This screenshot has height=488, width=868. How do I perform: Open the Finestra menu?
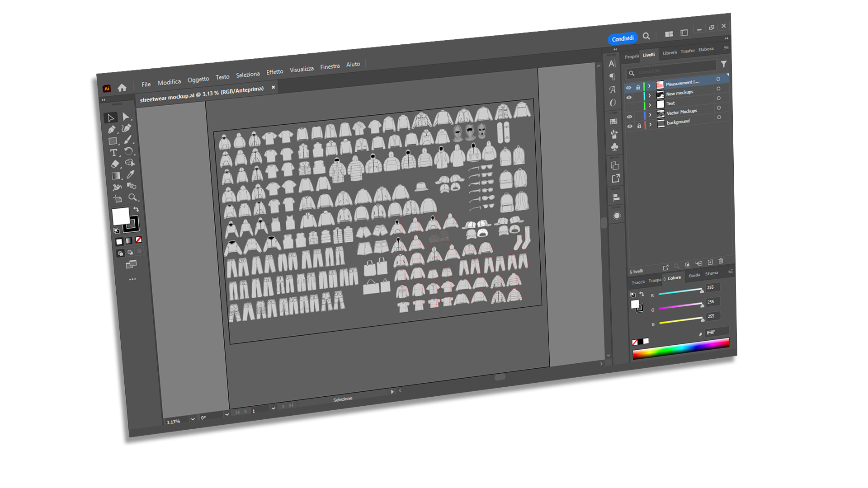tap(330, 66)
